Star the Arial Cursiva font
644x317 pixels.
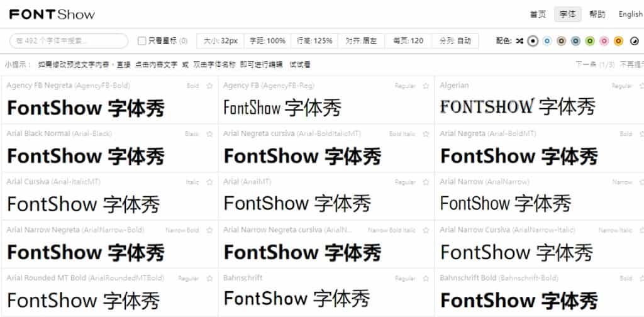(x=209, y=182)
